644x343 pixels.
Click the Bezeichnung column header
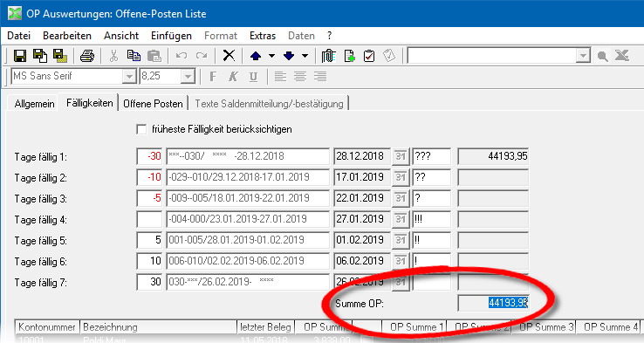pyautogui.click(x=158, y=327)
